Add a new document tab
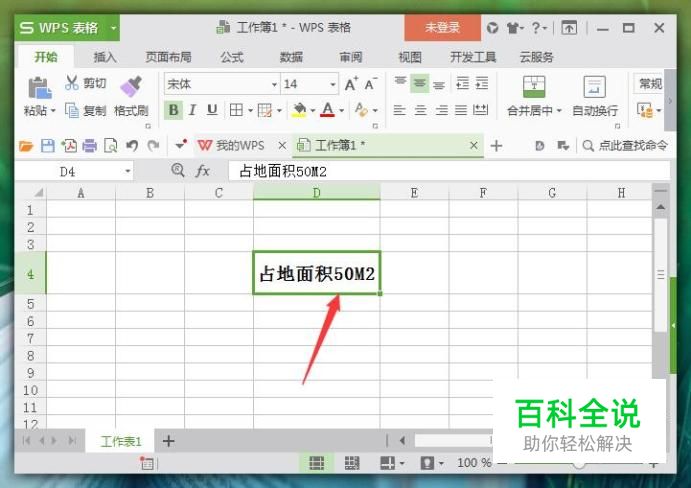This screenshot has width=691, height=488. pyautogui.click(x=496, y=145)
